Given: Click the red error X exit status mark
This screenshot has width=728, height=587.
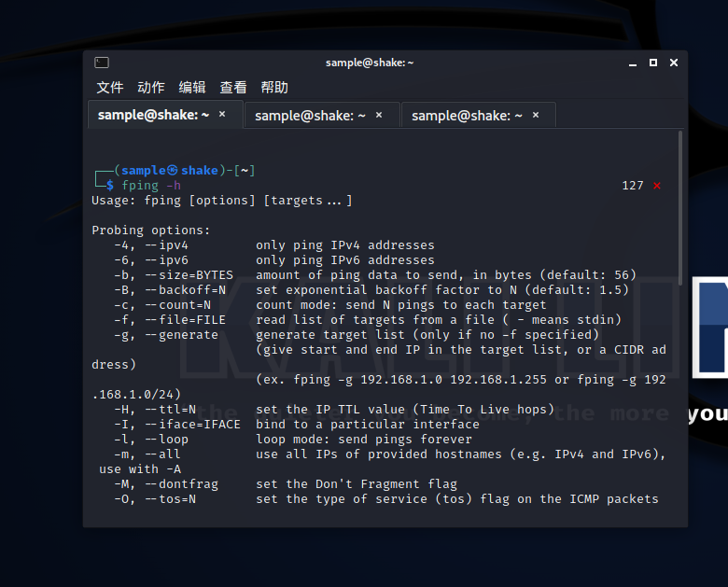Looking at the screenshot, I should pos(657,186).
